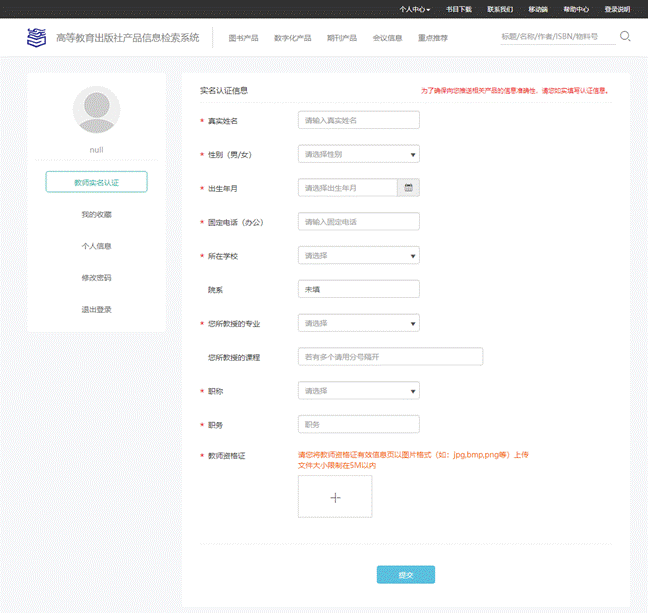Open the 职称 title dropdown
The image size is (648, 613).
pyautogui.click(x=358, y=390)
